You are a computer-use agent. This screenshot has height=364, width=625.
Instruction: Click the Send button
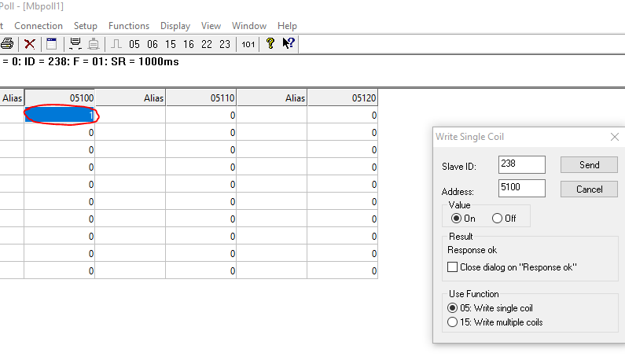[x=589, y=165]
